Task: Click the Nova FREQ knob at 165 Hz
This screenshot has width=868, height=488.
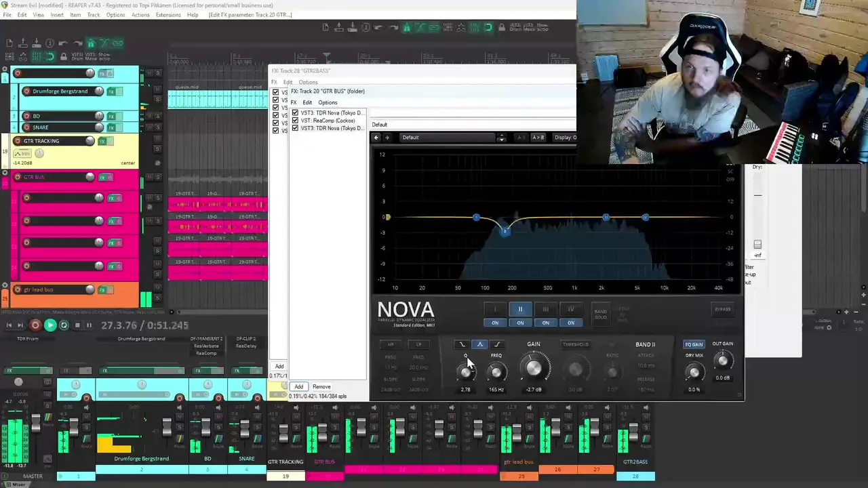Action: click(496, 372)
